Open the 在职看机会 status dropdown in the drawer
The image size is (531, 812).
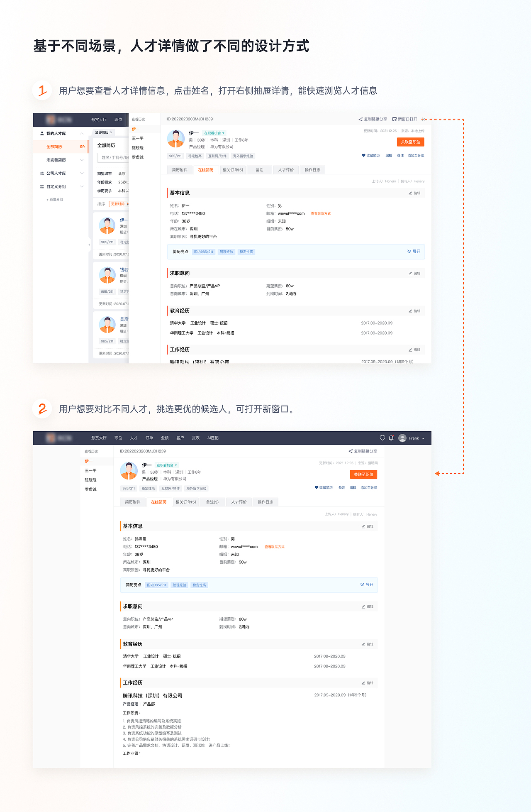click(x=214, y=133)
